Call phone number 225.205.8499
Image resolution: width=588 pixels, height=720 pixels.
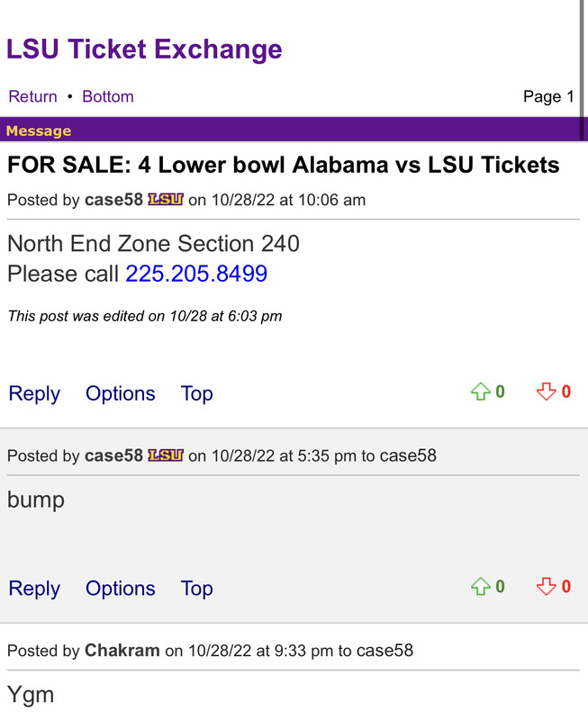(x=196, y=274)
